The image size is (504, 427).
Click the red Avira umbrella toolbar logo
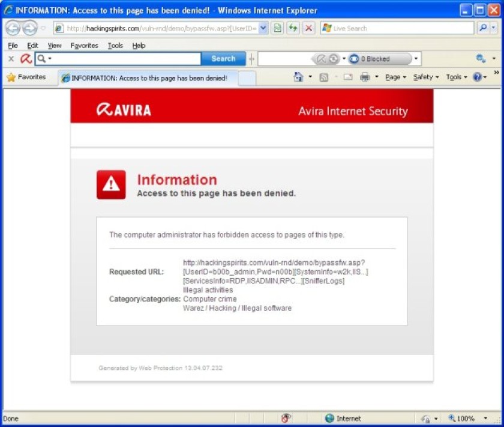(26, 59)
